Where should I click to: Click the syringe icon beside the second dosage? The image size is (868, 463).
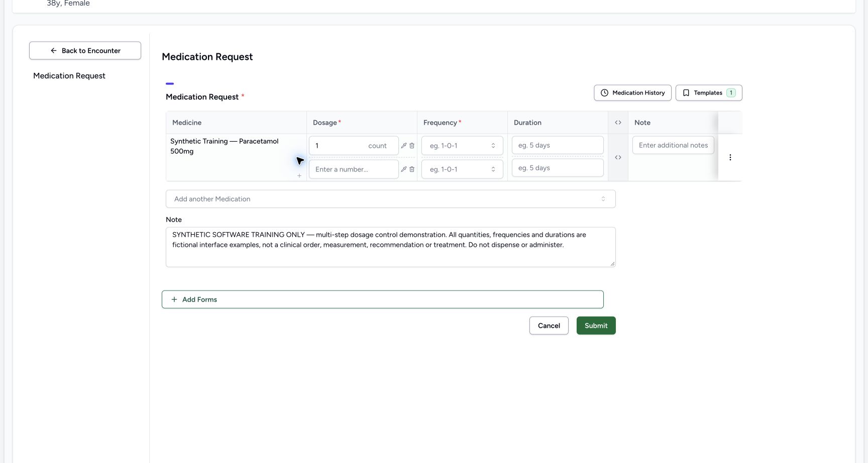[403, 169]
